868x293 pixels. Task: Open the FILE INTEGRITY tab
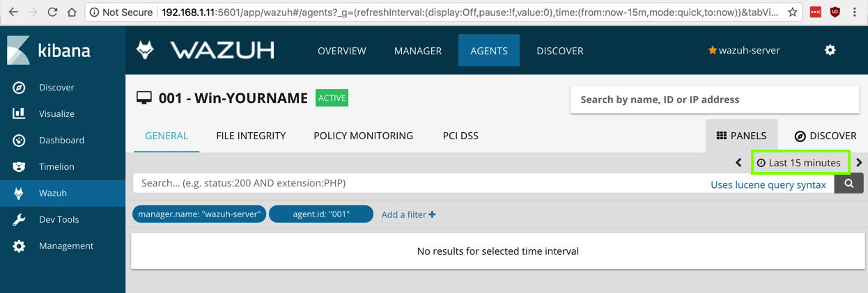[x=251, y=136]
